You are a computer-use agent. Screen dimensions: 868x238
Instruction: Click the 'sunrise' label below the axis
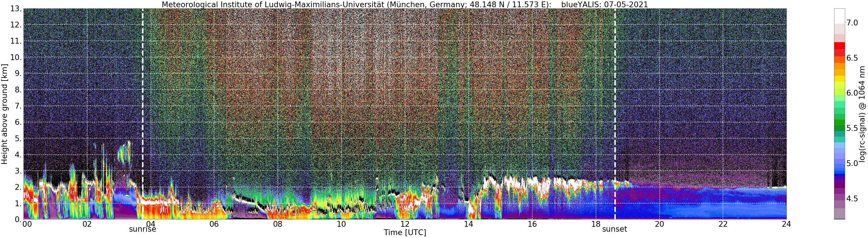point(143,229)
